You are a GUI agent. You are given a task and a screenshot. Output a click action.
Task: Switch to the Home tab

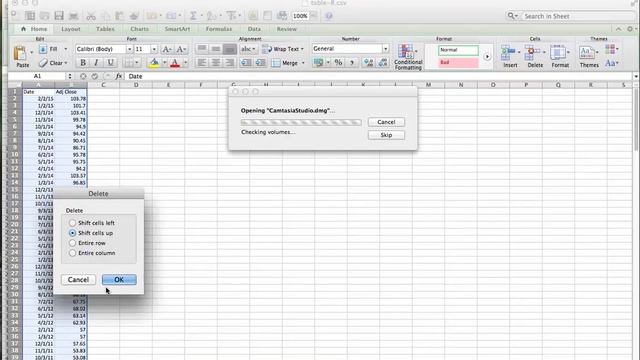click(x=34, y=29)
